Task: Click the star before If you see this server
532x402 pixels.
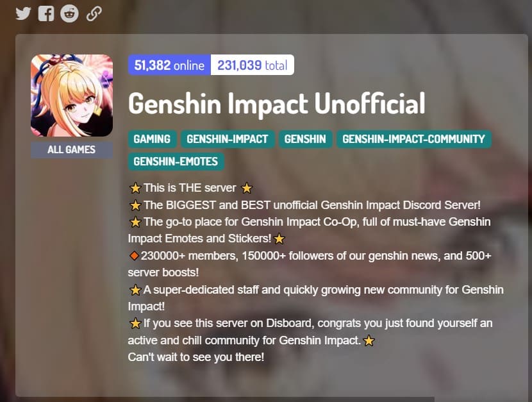Action: point(135,323)
